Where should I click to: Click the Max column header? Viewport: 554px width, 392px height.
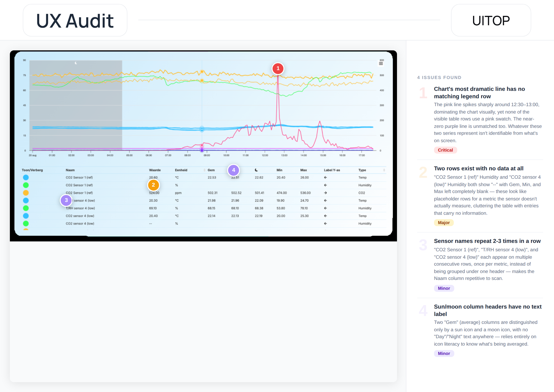[303, 170]
